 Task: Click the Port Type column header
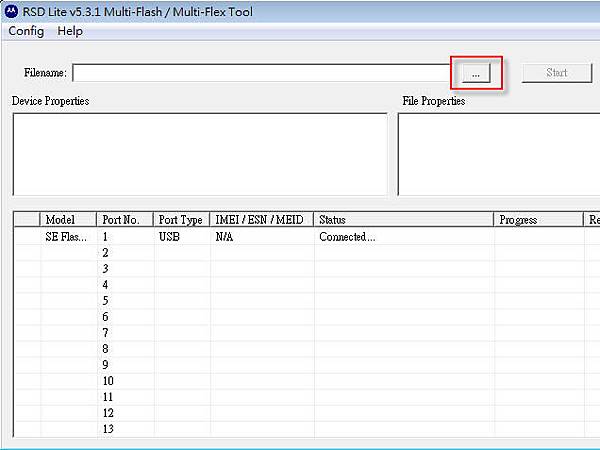pyautogui.click(x=181, y=220)
